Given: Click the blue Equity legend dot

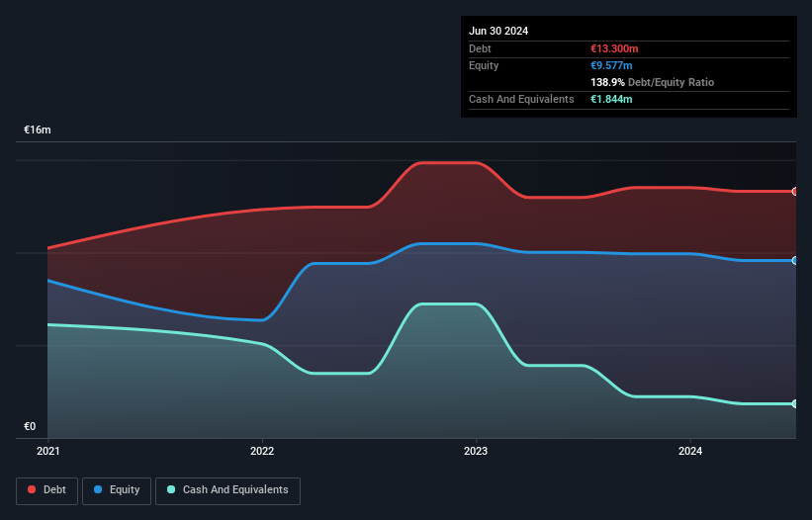Looking at the screenshot, I should (x=98, y=489).
